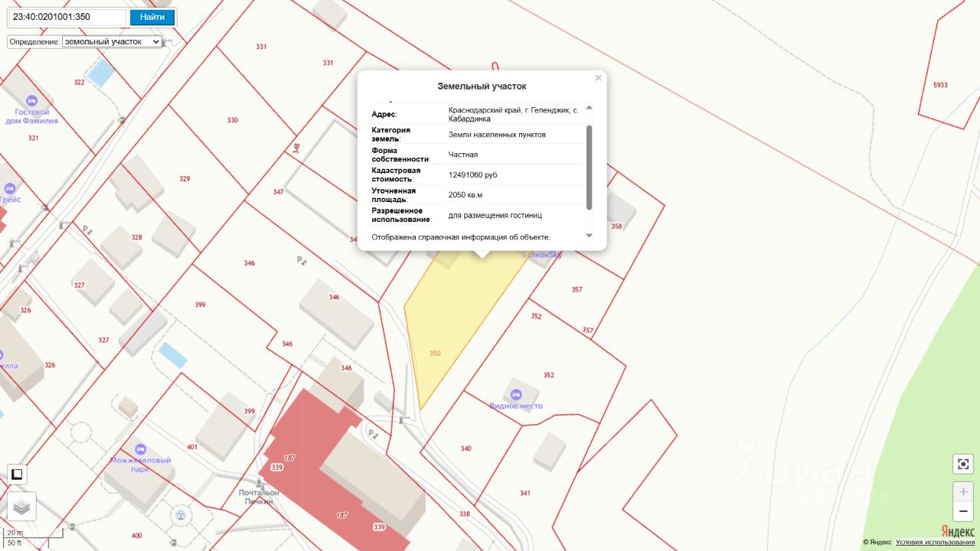
Task: Click the Уточненная площадь label
Action: 394,195
